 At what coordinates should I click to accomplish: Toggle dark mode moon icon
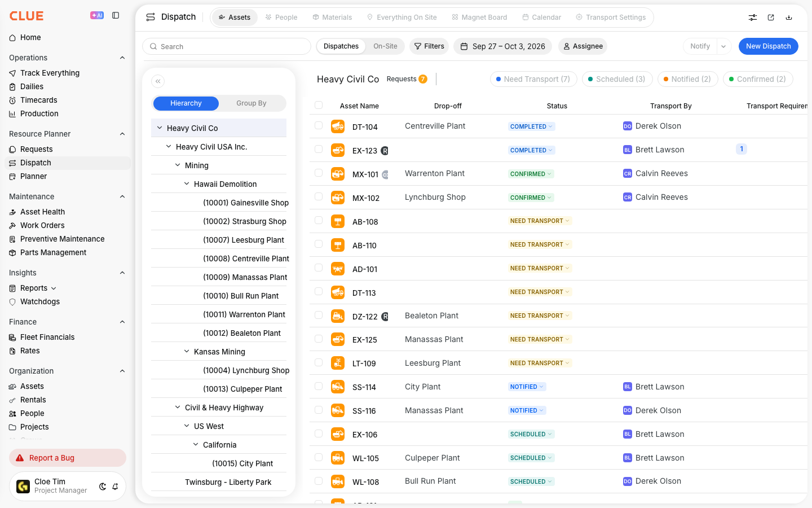coord(103,487)
